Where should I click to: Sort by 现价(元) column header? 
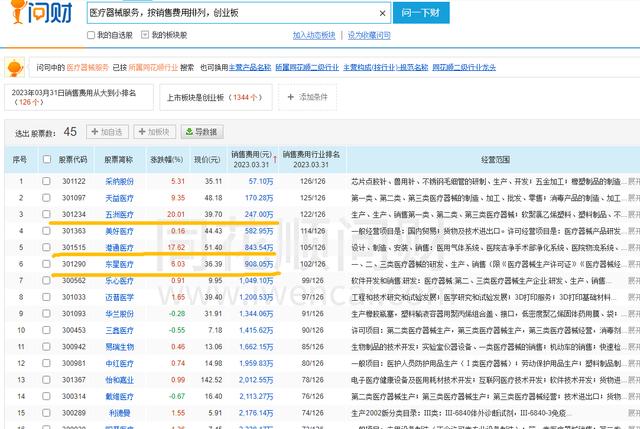point(207,160)
